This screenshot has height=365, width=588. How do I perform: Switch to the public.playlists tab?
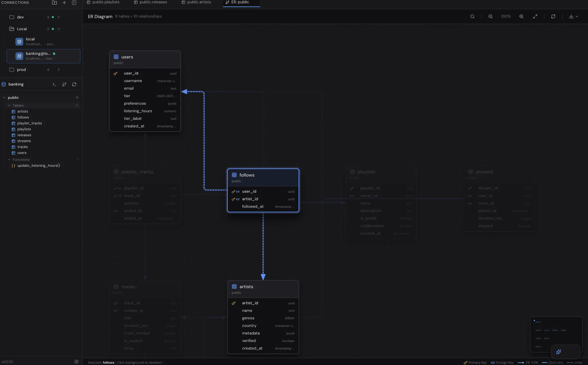[103, 2]
